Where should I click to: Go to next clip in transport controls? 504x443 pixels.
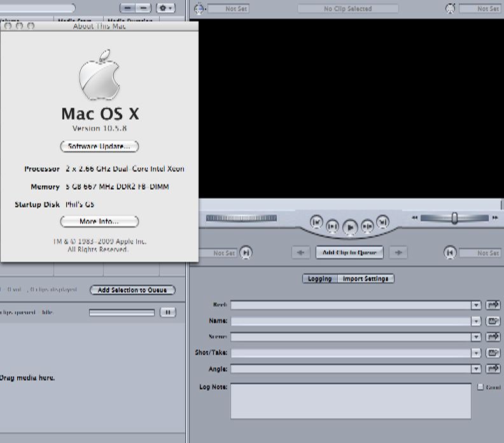point(382,222)
